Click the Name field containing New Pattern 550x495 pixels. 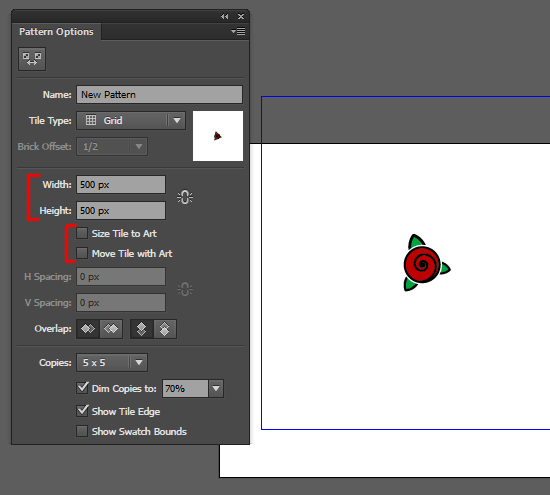(x=159, y=95)
